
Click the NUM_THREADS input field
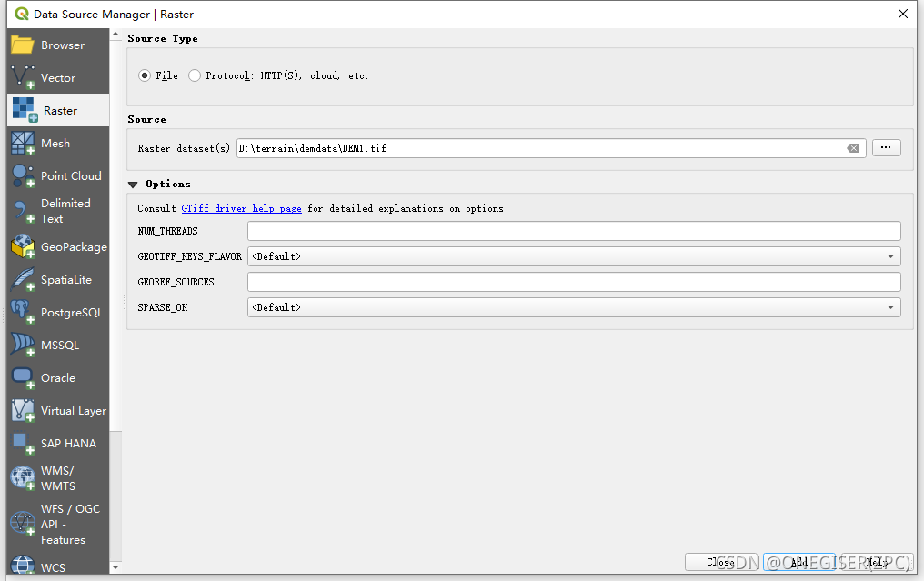(574, 231)
